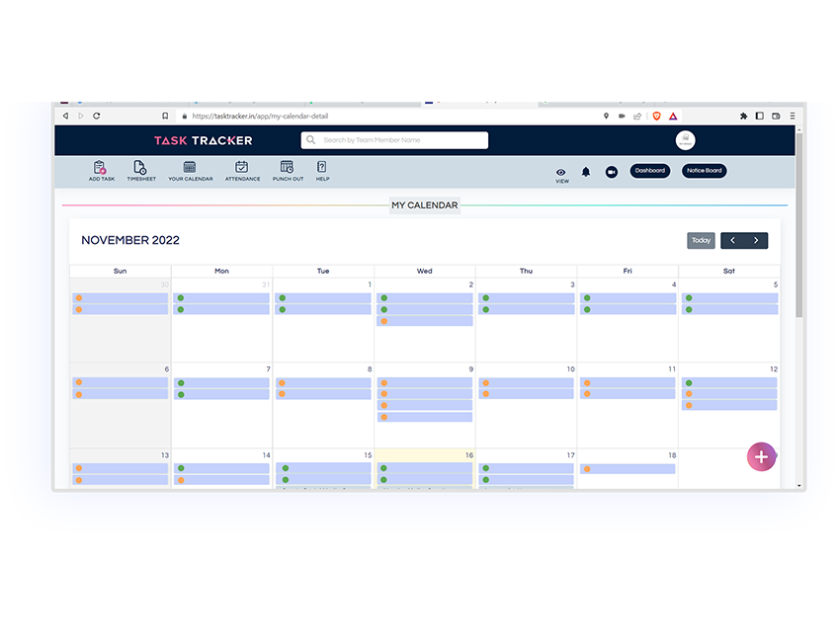Screen dimensions: 840x642
Task: Start a meeting with the video camera icon
Action: click(x=611, y=171)
